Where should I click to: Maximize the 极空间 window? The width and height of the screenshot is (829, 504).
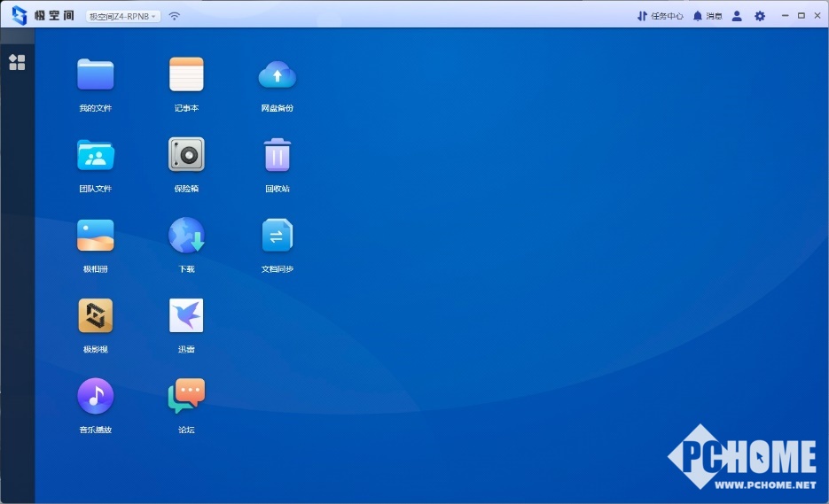click(802, 16)
